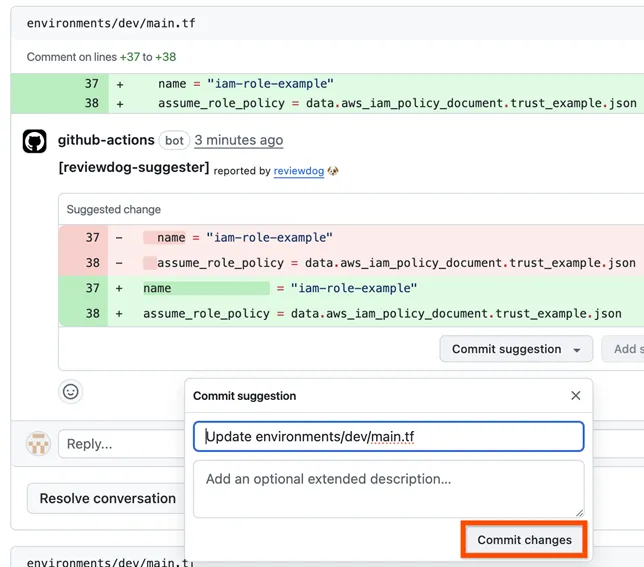Image resolution: width=644 pixels, height=567 pixels.
Task: Click the partially visible Add suggestion button
Action: (626, 349)
